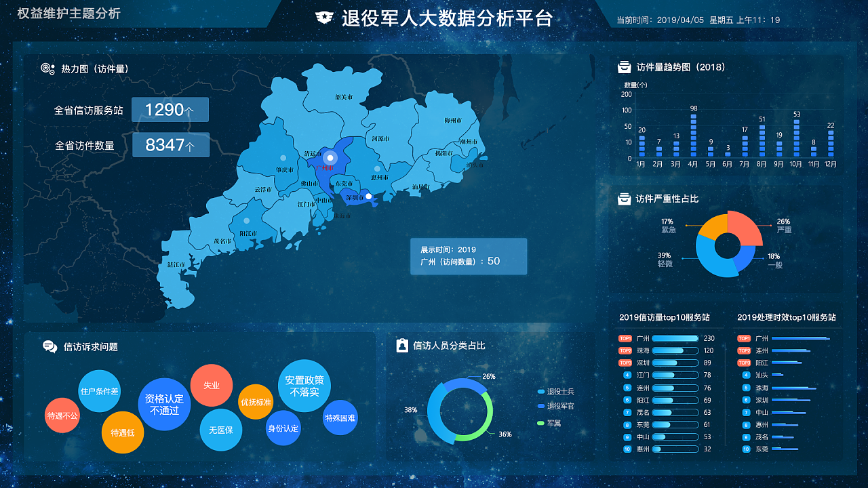Click the clipboard icon beside 信访人员分类占比
868x488 pixels.
pyautogui.click(x=401, y=345)
